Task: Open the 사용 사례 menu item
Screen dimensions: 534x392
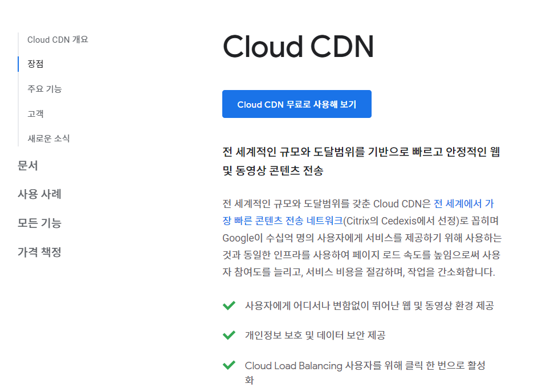Action: (39, 194)
